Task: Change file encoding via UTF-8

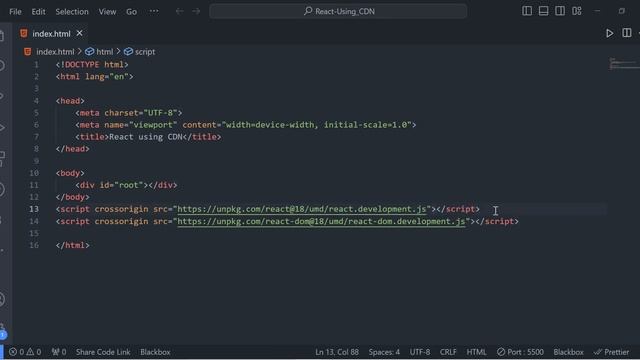Action: click(420, 352)
